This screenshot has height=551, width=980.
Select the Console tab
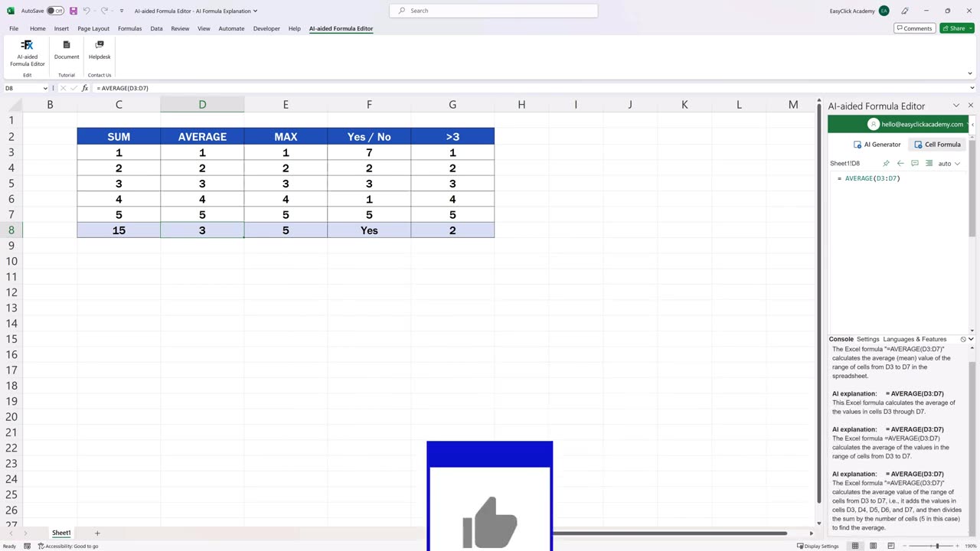(x=841, y=339)
